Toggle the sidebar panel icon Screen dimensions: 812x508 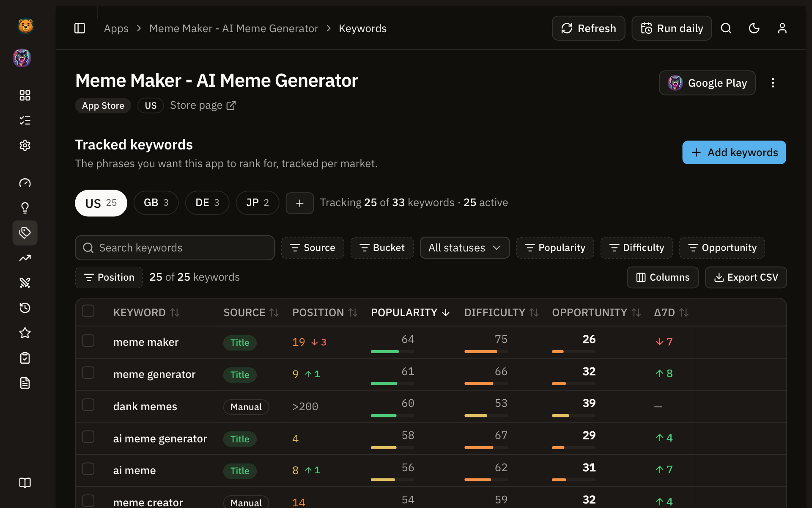(x=80, y=28)
